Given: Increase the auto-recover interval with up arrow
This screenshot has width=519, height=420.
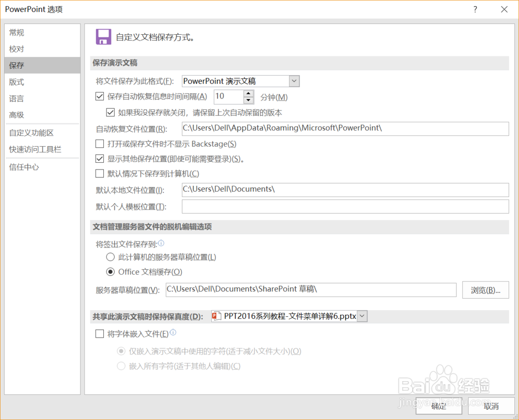Looking at the screenshot, I should coord(249,93).
